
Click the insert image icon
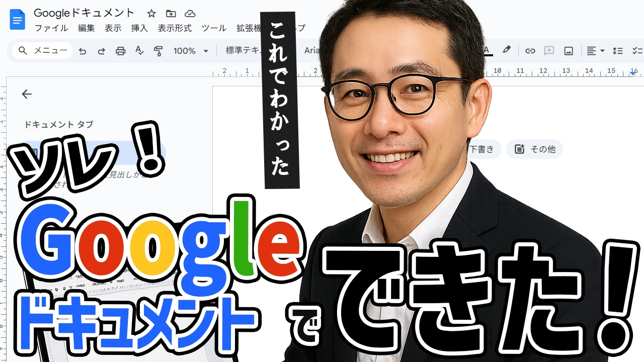pyautogui.click(x=569, y=51)
